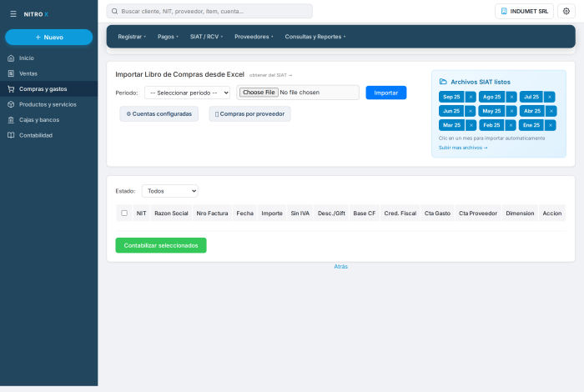Open Contabilidad section

(x=48, y=135)
